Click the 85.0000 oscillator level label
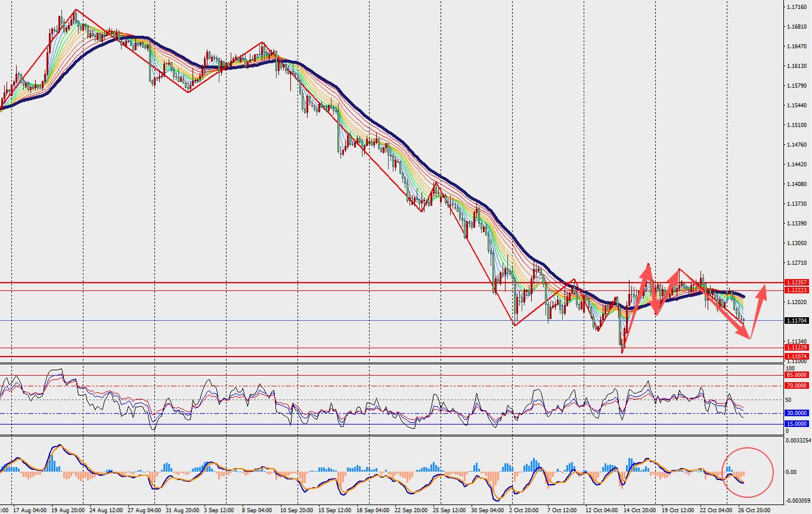Image resolution: width=812 pixels, height=514 pixels. (x=797, y=375)
